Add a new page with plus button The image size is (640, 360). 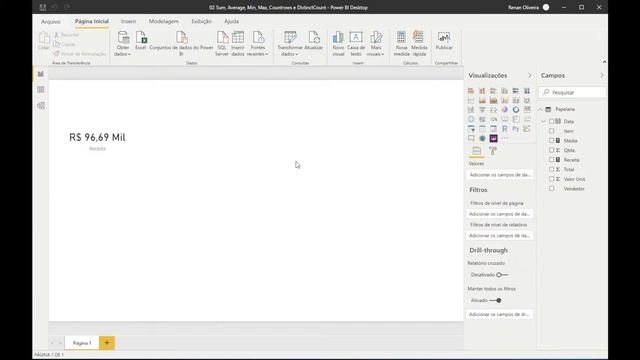[107, 343]
